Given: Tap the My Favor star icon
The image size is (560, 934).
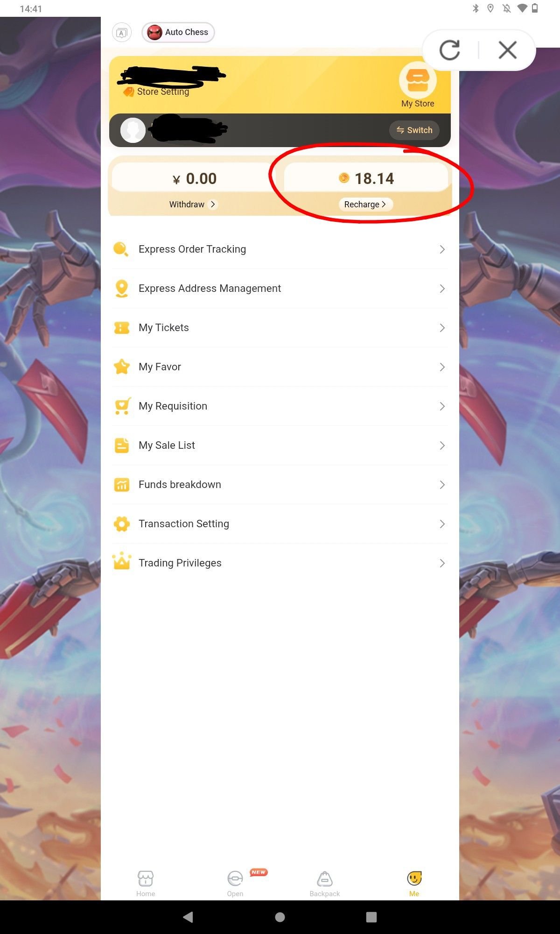Looking at the screenshot, I should [121, 367].
